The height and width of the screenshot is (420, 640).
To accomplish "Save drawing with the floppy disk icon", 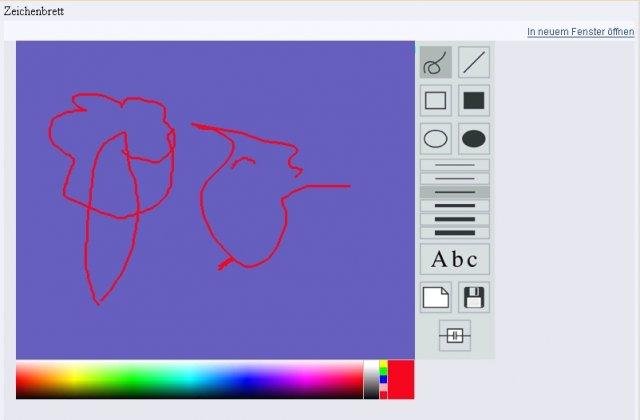I will point(474,297).
